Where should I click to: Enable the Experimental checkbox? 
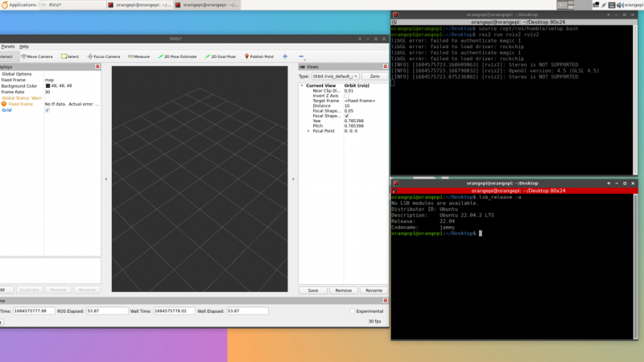point(353,311)
